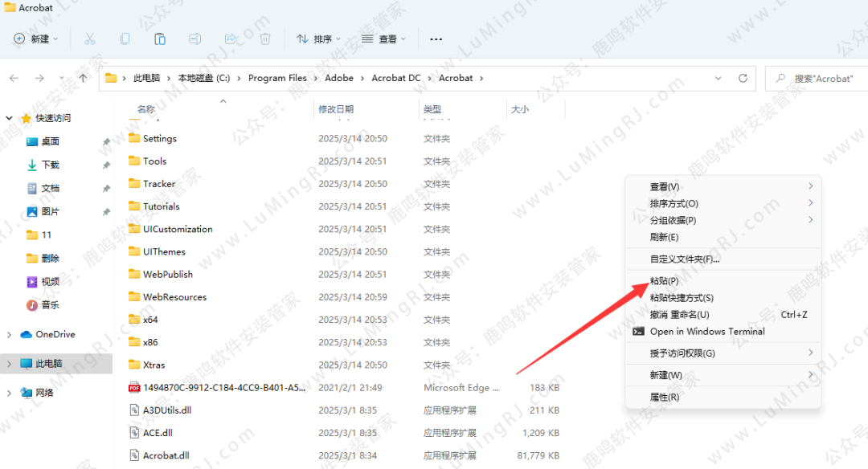Click the Cut scissors icon in toolbar
868x469 pixels.
coord(89,39)
